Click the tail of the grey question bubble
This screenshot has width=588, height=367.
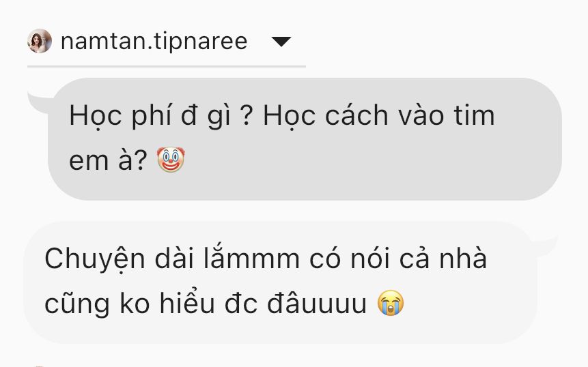point(40,102)
